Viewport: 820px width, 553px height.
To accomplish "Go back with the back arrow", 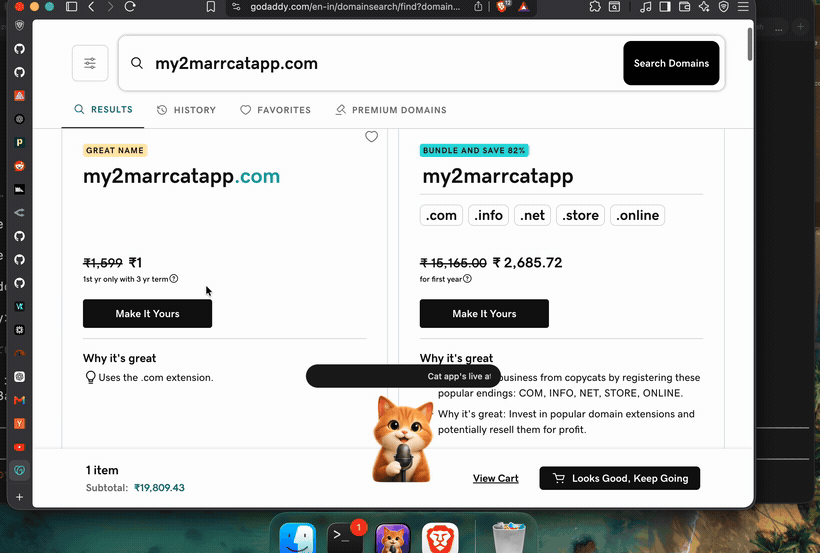I will [92, 7].
